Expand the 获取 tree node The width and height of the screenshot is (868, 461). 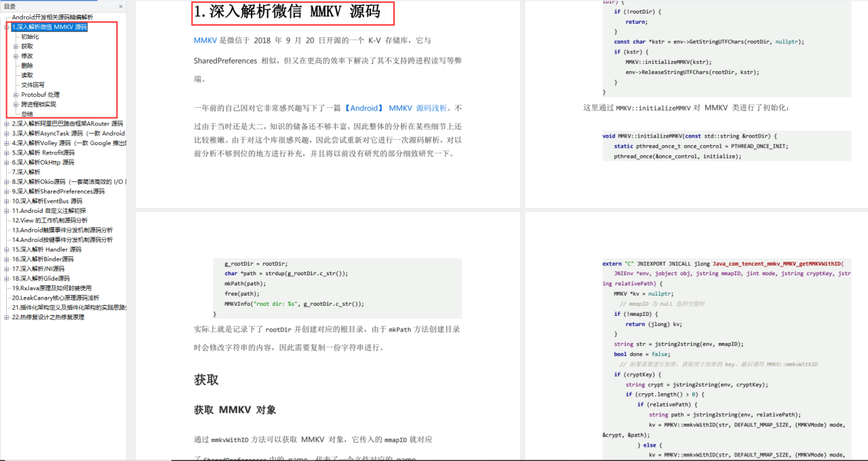coord(16,46)
